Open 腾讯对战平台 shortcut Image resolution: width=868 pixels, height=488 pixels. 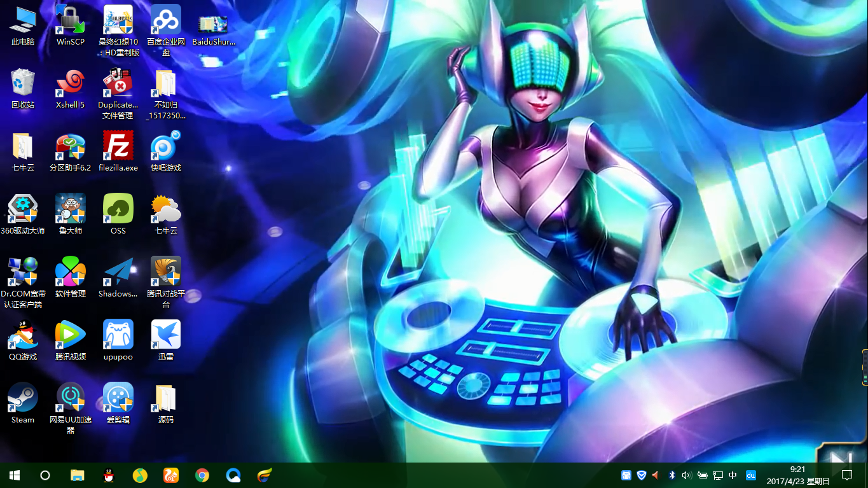pyautogui.click(x=166, y=282)
